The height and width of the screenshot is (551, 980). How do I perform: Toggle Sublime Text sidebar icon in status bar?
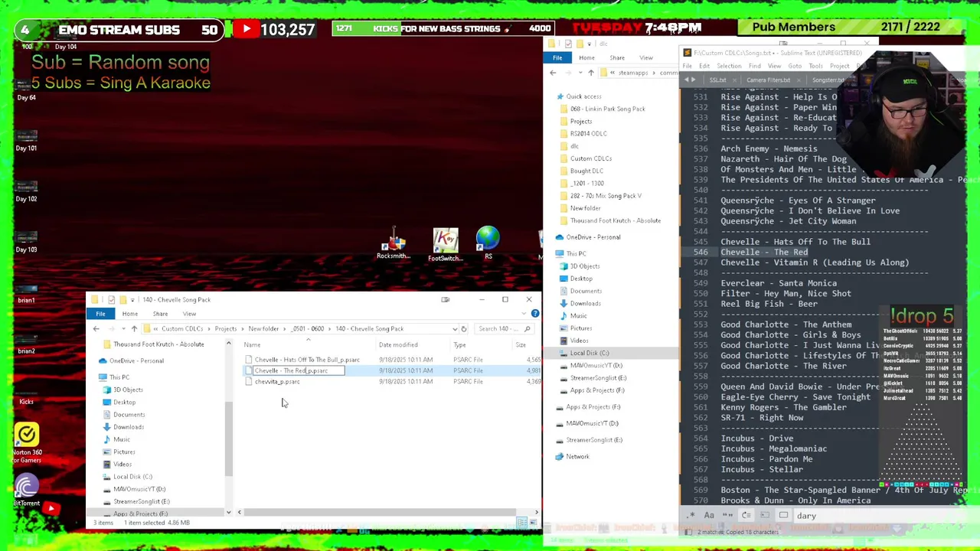[x=688, y=532]
